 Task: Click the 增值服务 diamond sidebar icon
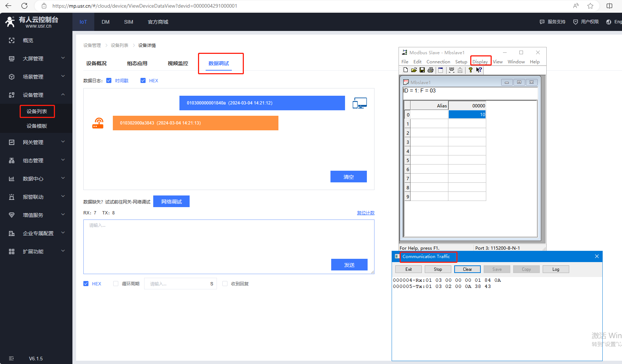tap(12, 215)
